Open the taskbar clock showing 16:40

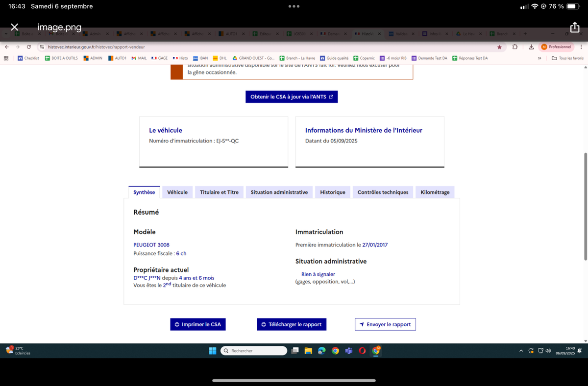[x=565, y=351]
